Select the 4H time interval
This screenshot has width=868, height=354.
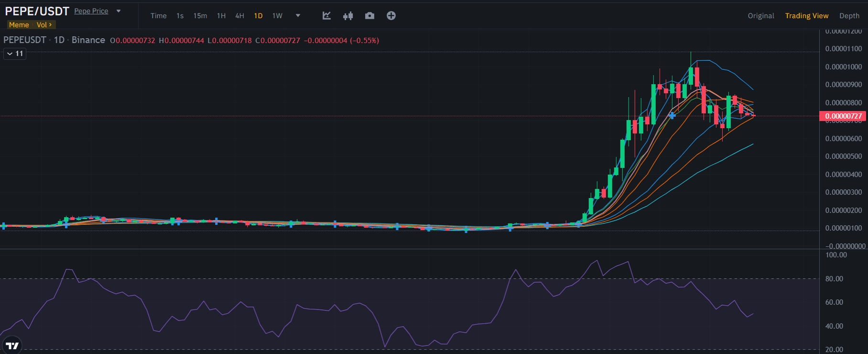pyautogui.click(x=239, y=16)
